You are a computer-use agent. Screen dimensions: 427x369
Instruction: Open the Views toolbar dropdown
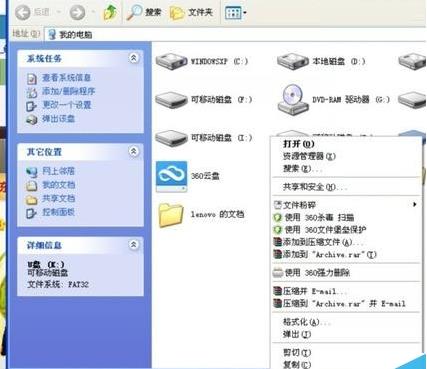click(235, 13)
